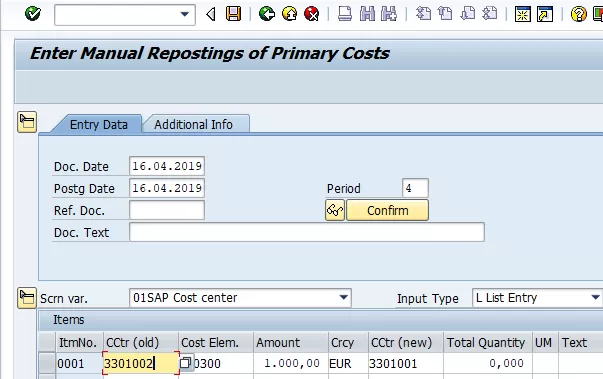
Task: Click the Find Next binoculars icon
Action: [x=389, y=14]
